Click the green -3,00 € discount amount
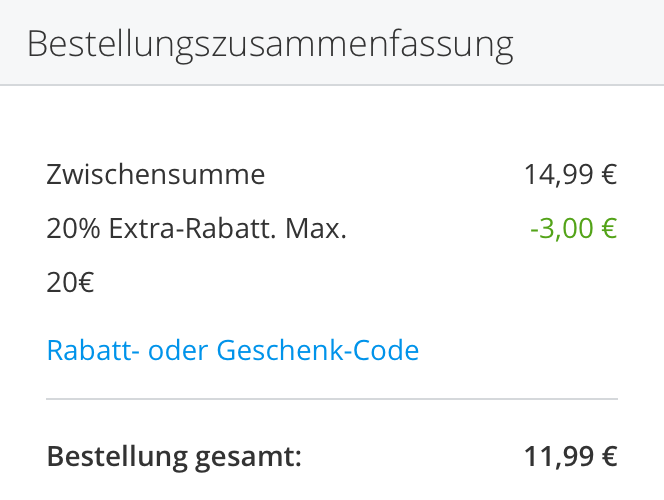The image size is (664, 500). [x=573, y=230]
